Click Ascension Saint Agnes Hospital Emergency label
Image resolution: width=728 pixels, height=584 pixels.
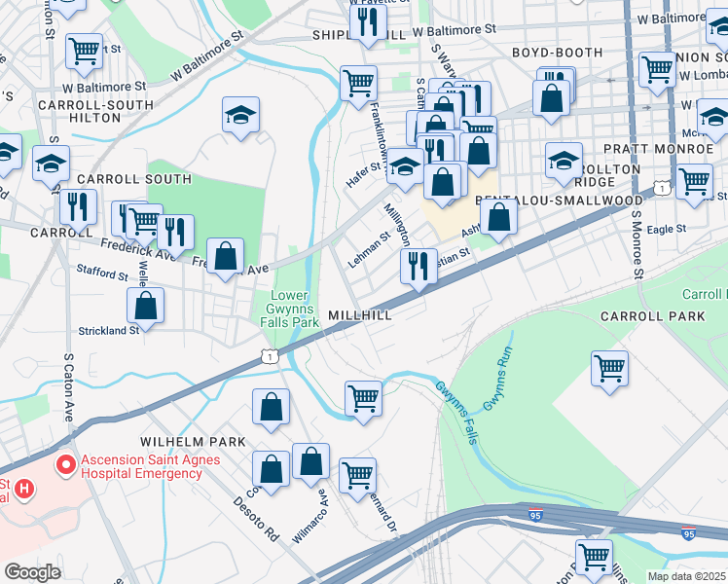click(151, 466)
